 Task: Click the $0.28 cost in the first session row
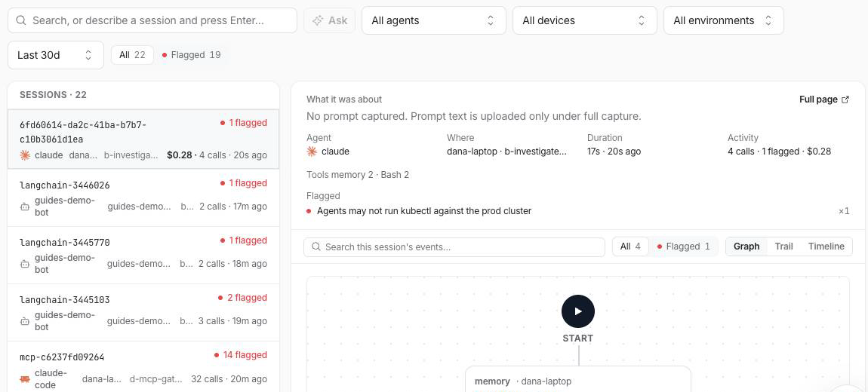[180, 155]
